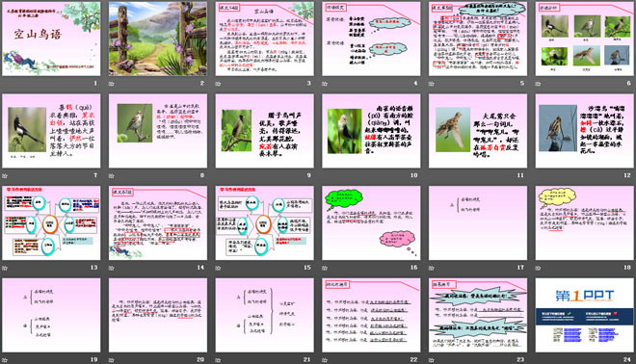Click the animation star beneath slide 20
Screen dimensions: 636x364
[x=112, y=359]
